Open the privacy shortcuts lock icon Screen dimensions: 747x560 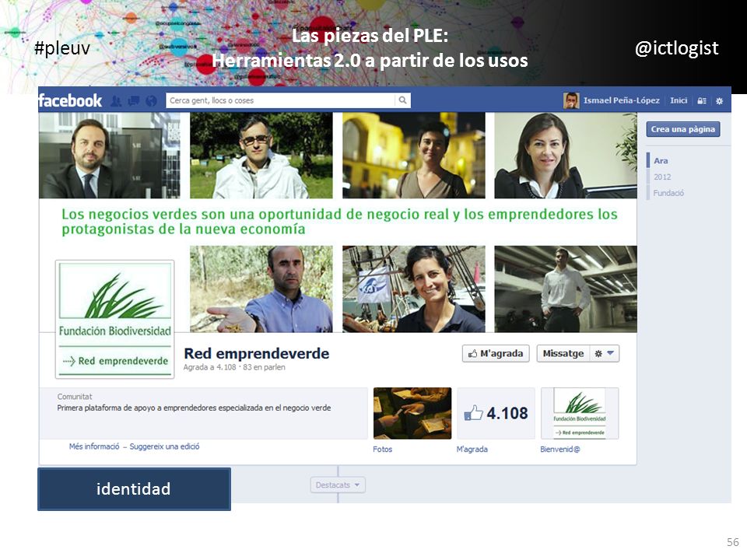click(x=702, y=101)
